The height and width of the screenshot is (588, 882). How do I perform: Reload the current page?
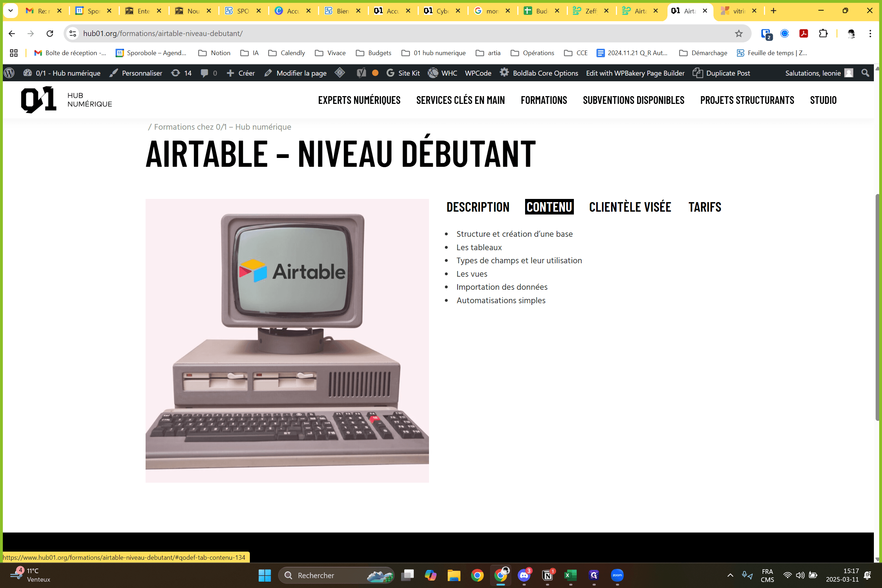(49, 33)
